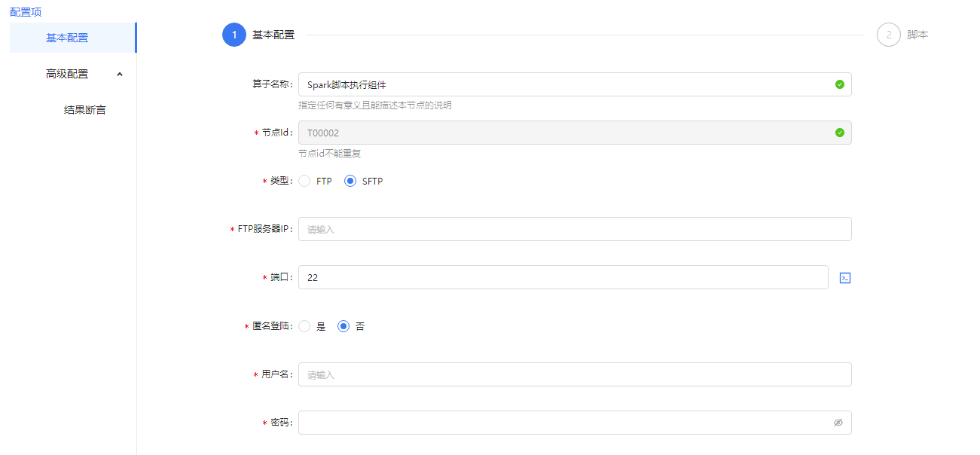Focus the FTP服务器IP input field
Screen dimensions: 980x455
click(x=574, y=229)
